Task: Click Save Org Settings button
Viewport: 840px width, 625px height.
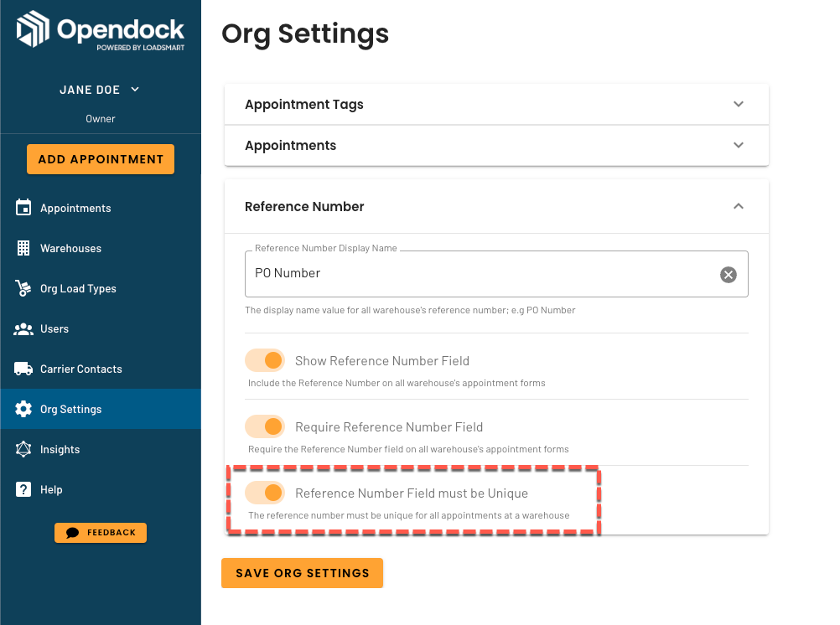Action: [x=302, y=573]
